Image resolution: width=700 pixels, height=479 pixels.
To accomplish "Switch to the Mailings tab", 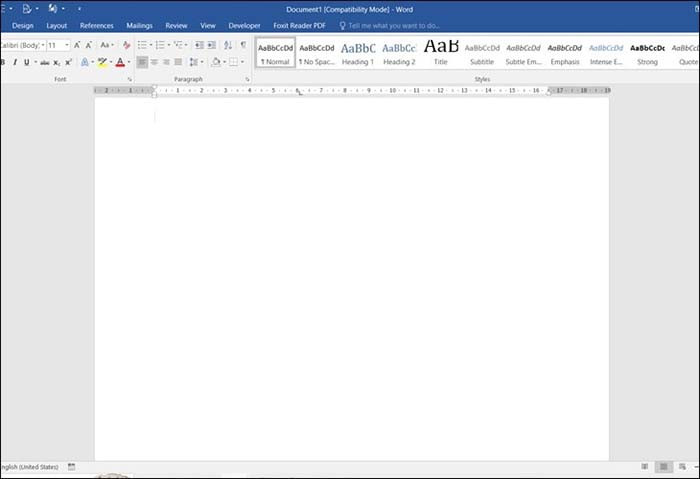I will tap(139, 26).
